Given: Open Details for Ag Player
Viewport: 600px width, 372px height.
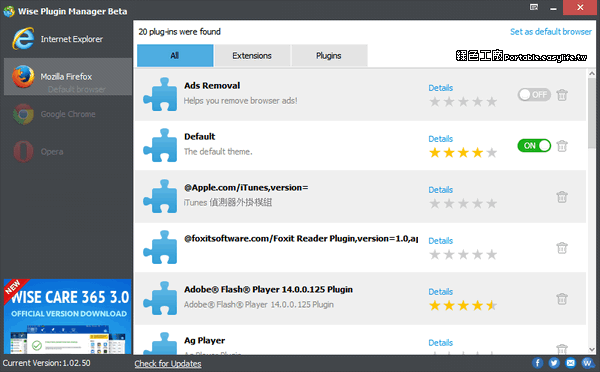Looking at the screenshot, I should point(440,342).
